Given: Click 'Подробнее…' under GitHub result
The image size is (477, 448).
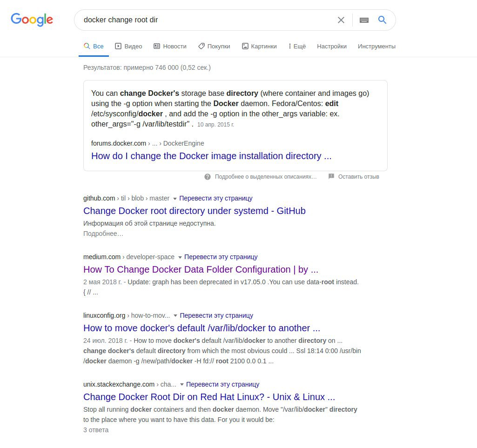Looking at the screenshot, I should (x=103, y=234).
